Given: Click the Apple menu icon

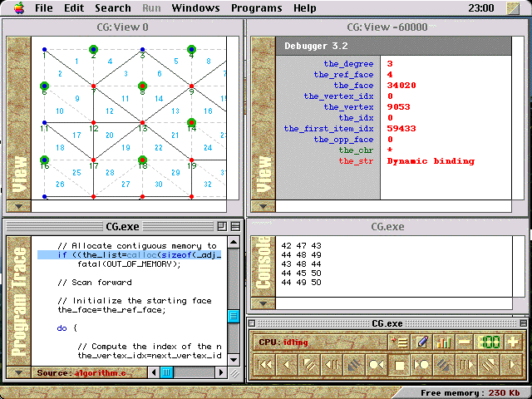Looking at the screenshot, I should click(x=18, y=7).
